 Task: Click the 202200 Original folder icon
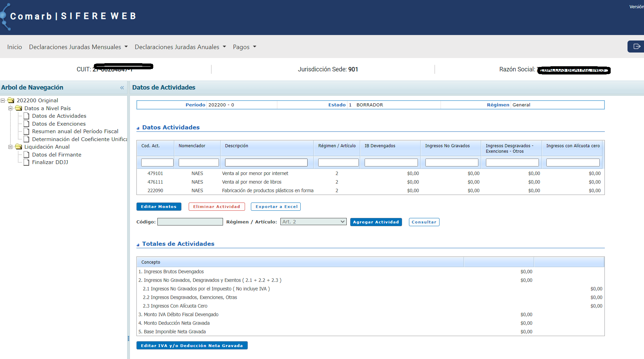coord(11,100)
